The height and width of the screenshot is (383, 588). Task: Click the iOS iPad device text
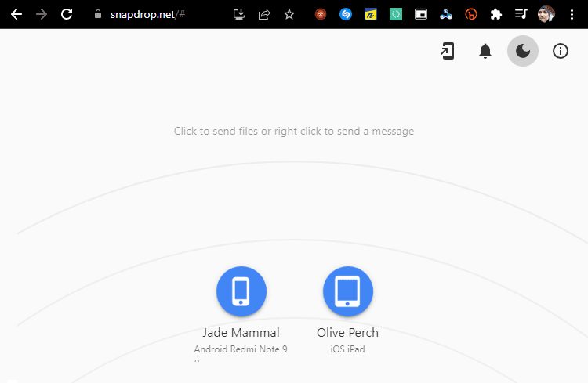click(x=347, y=349)
